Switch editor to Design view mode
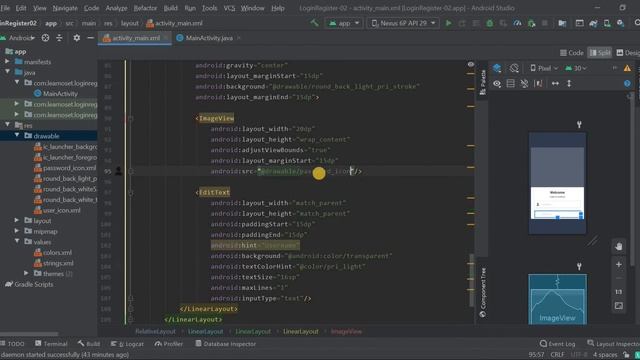Image resolution: width=640 pixels, height=360 pixels. (x=628, y=53)
